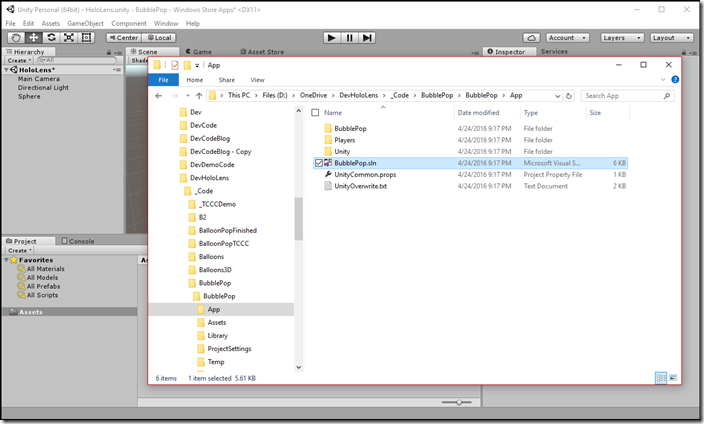
Task: Open ProjectSettings folder in navigation tree
Action: pos(229,349)
